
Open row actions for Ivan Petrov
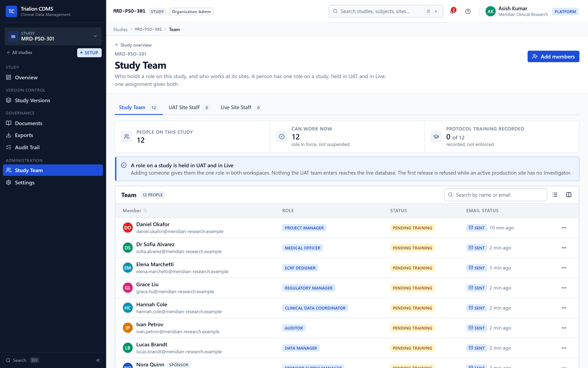(x=564, y=328)
